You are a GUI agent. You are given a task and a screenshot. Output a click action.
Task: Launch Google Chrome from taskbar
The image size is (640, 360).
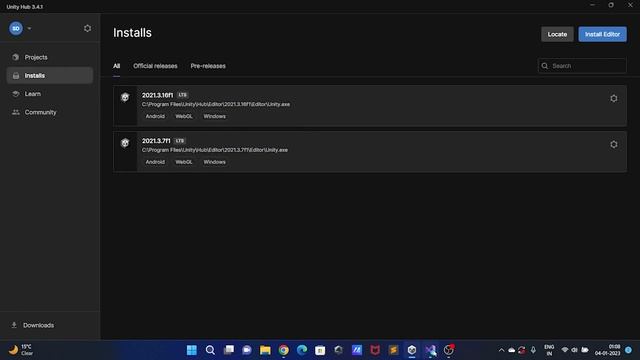284,350
